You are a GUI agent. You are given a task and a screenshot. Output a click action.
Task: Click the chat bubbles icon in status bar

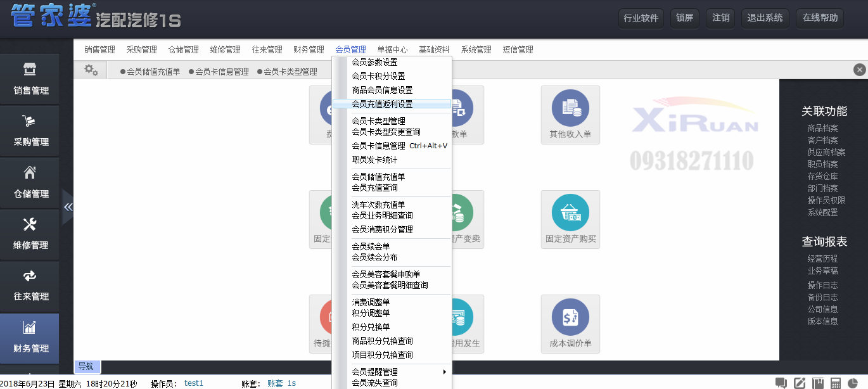pos(781,383)
